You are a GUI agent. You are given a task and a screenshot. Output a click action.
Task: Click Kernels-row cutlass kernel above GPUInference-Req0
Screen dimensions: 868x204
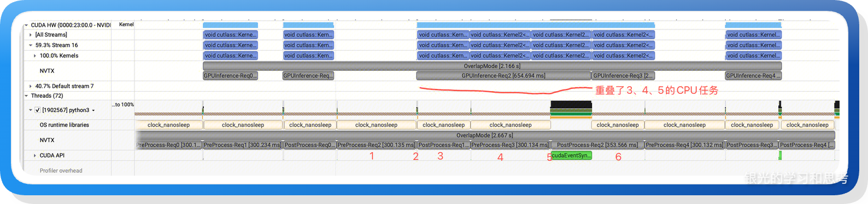(x=230, y=56)
